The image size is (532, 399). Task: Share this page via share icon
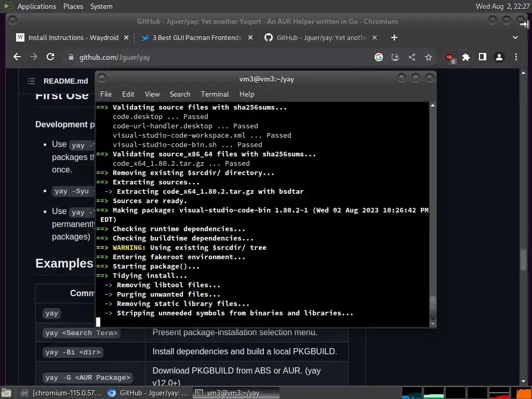coord(412,57)
